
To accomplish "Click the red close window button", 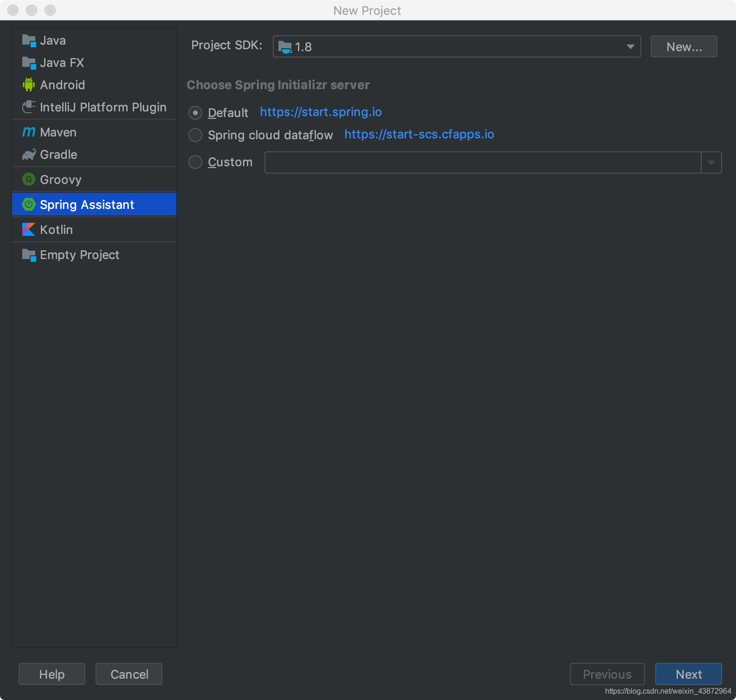I will coord(13,10).
